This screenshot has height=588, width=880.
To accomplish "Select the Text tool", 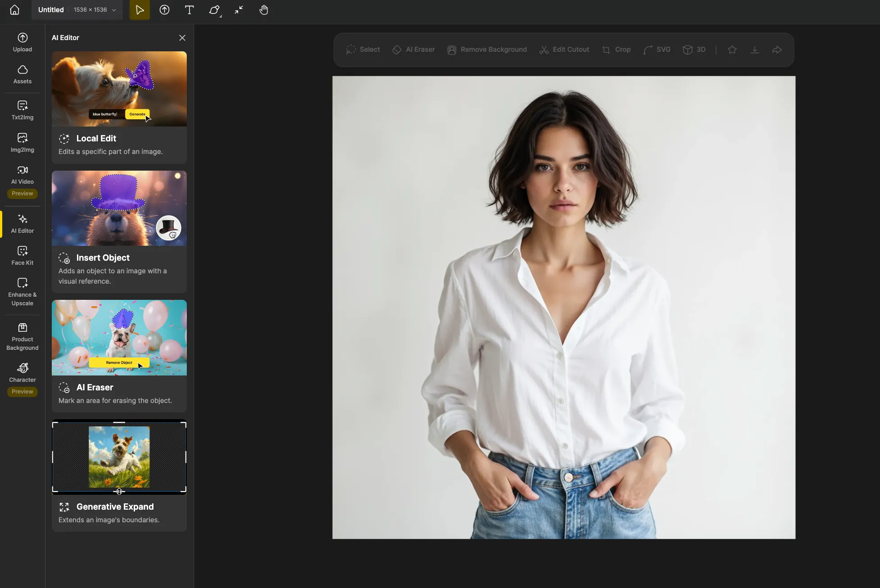I will pyautogui.click(x=190, y=10).
